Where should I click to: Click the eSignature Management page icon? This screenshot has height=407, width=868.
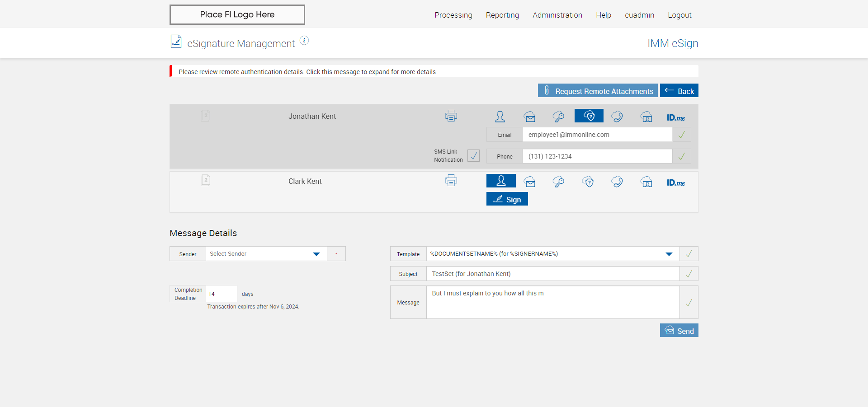tap(176, 41)
